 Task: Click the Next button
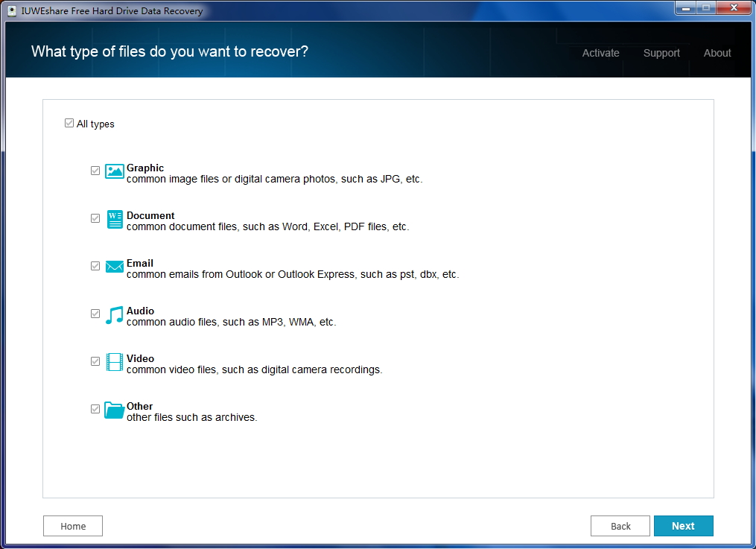click(683, 525)
